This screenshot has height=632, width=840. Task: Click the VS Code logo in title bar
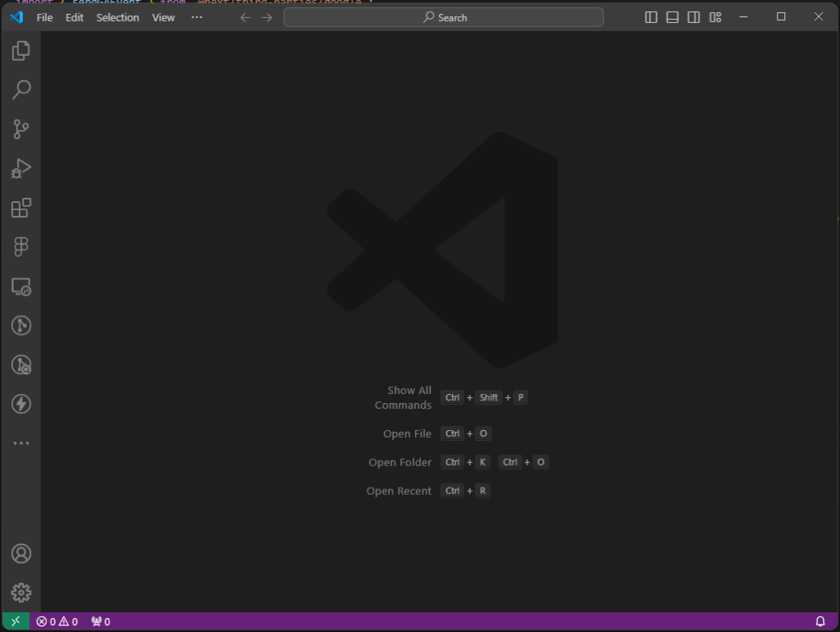[16, 17]
